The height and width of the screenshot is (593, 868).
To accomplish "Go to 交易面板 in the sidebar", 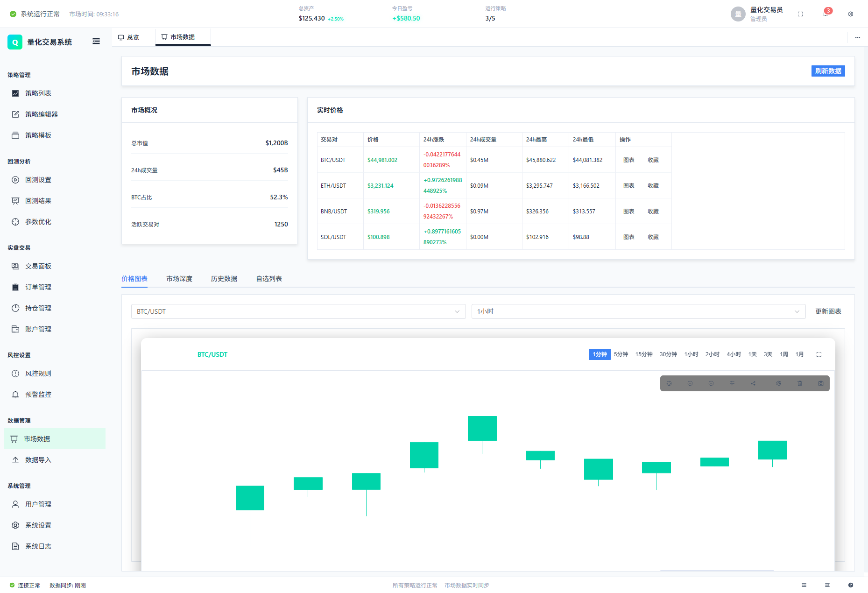I will pyautogui.click(x=55, y=266).
